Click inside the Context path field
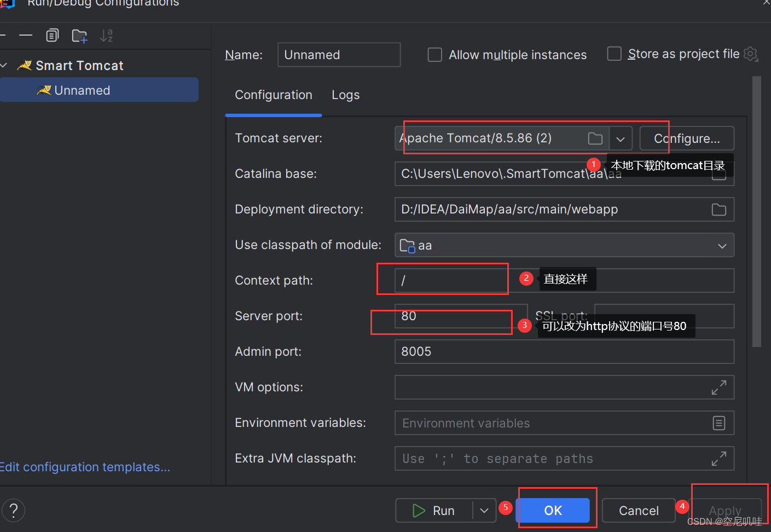The image size is (771, 532). [443, 280]
